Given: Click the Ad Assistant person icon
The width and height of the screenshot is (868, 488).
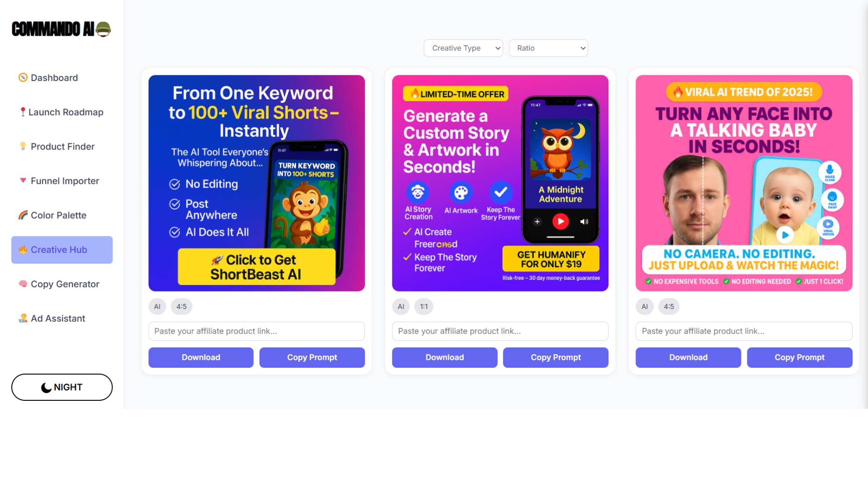Looking at the screenshot, I should tap(23, 318).
